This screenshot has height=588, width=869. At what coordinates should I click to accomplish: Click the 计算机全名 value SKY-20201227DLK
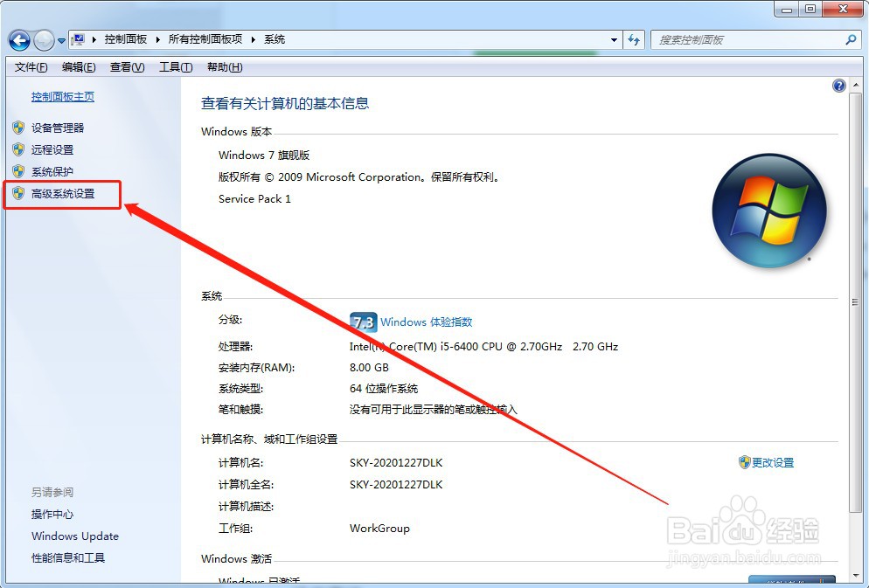[396, 484]
